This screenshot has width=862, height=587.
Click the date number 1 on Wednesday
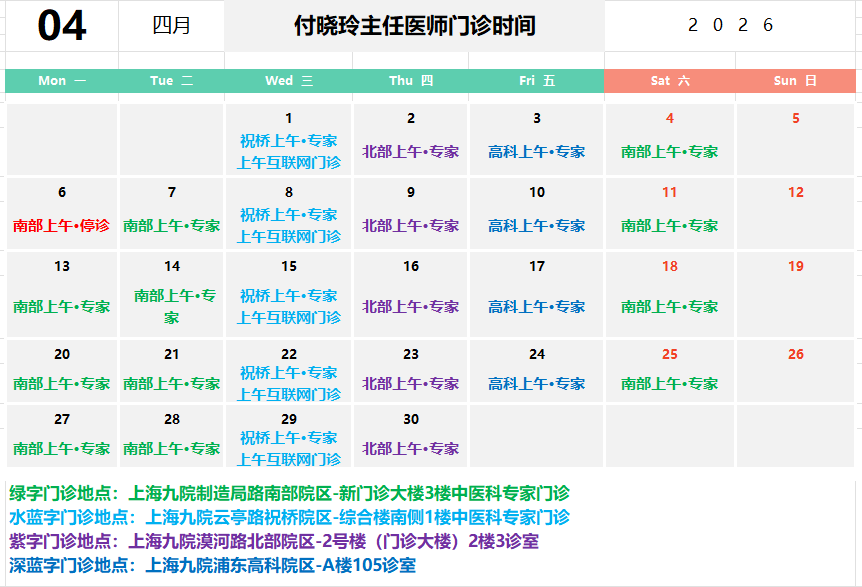[x=289, y=119]
